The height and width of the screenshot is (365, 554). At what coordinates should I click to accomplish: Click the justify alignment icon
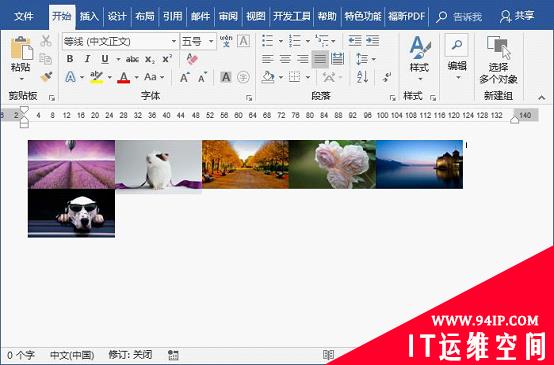(x=320, y=59)
